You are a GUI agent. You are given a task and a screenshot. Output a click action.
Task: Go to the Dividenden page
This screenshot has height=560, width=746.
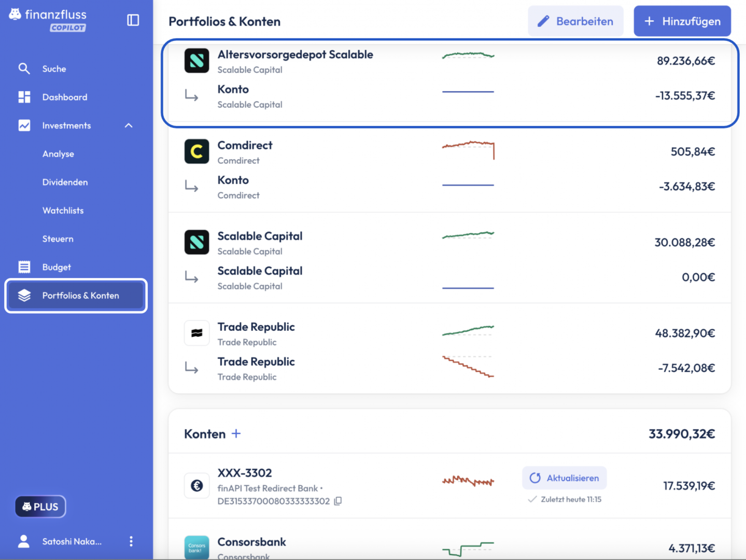65,182
